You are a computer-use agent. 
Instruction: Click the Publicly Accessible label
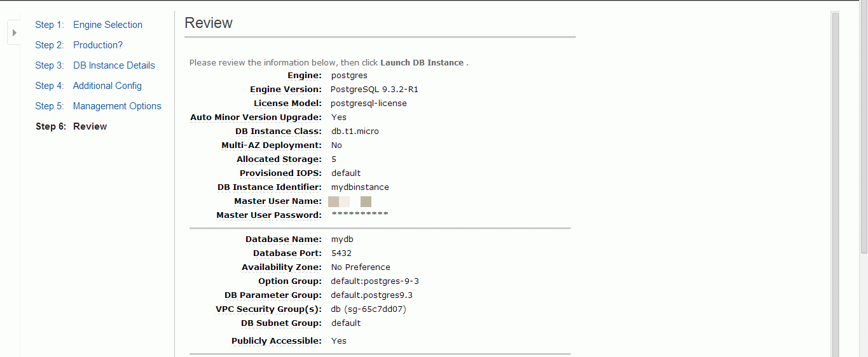coord(277,341)
